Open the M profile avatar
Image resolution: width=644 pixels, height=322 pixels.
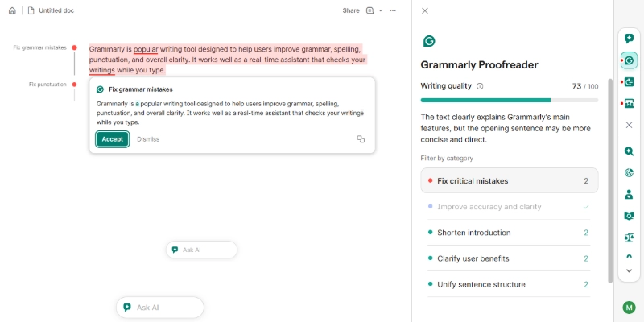629,308
